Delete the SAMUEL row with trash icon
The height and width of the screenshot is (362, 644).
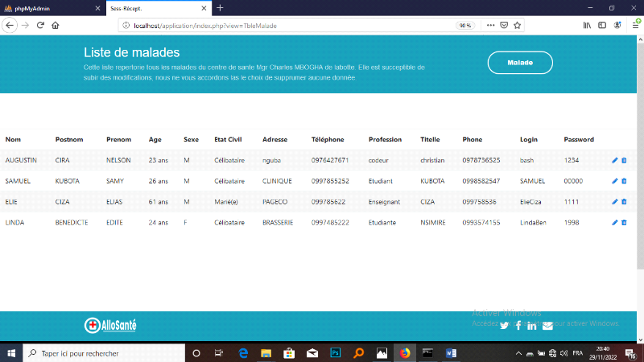pos(624,181)
